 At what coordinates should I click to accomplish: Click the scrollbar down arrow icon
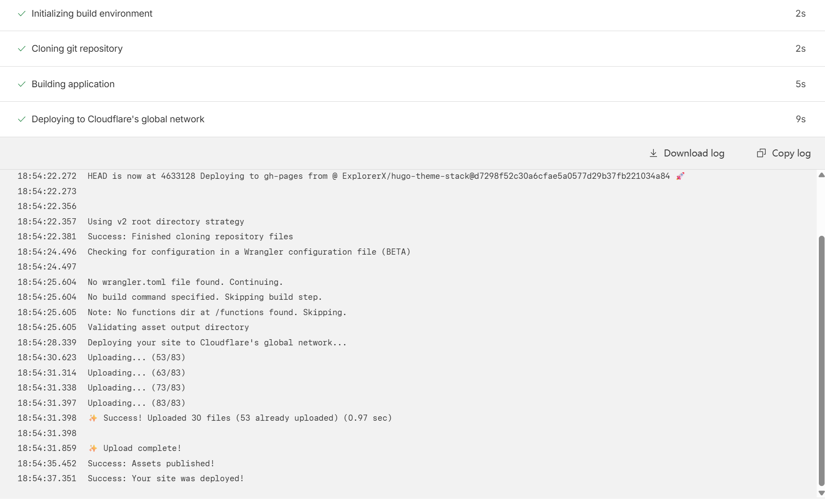point(821,492)
